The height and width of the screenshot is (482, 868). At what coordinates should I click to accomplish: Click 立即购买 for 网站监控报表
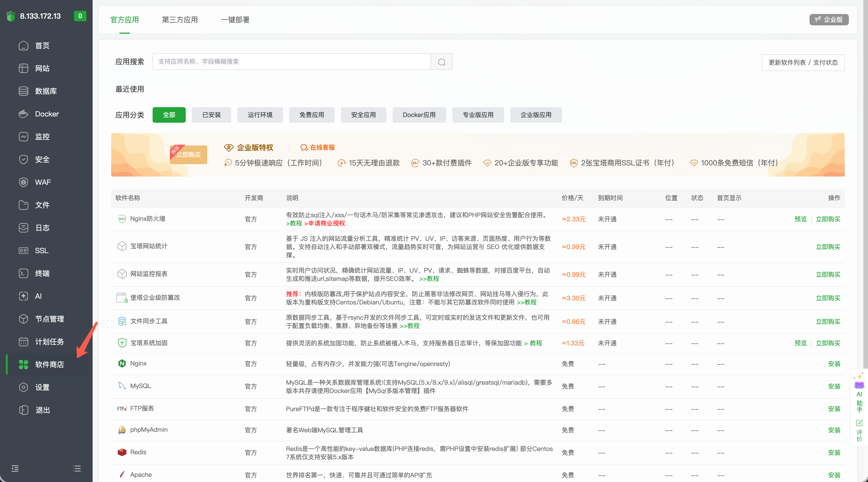tap(828, 275)
